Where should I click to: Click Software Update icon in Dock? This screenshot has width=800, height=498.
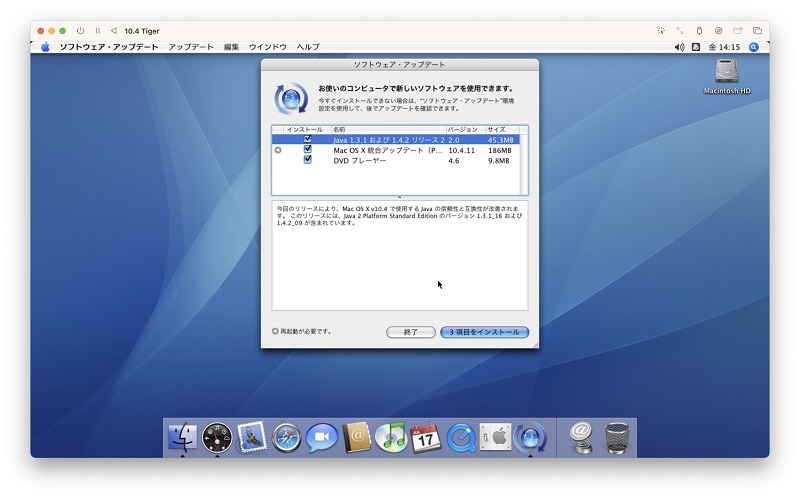(530, 437)
